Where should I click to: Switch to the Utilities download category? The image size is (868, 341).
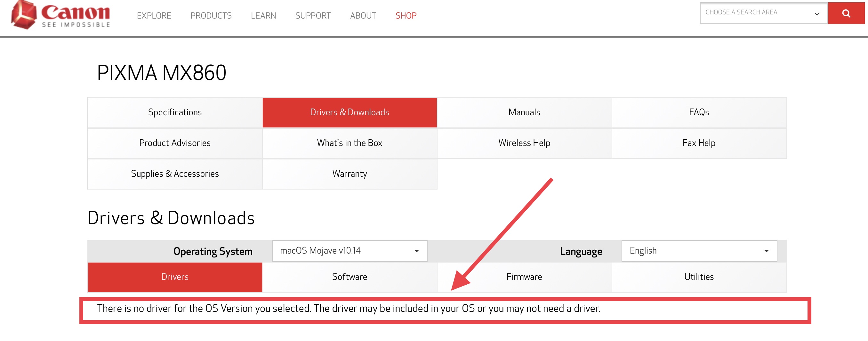(x=699, y=277)
